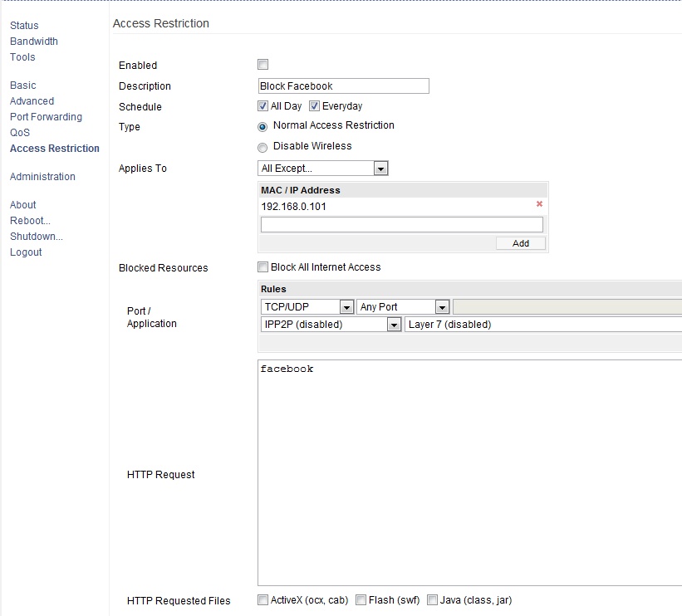Check Block All Internet Access

(263, 267)
